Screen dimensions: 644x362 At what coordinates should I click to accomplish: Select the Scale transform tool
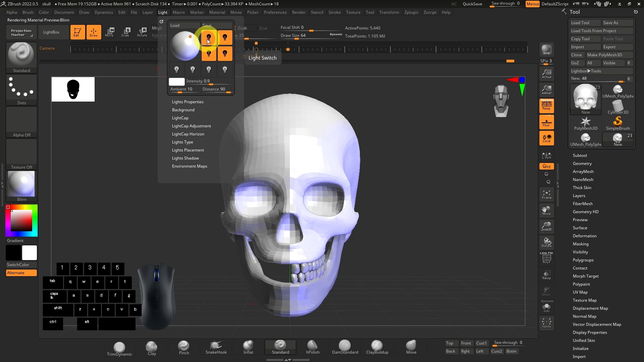(x=125, y=32)
